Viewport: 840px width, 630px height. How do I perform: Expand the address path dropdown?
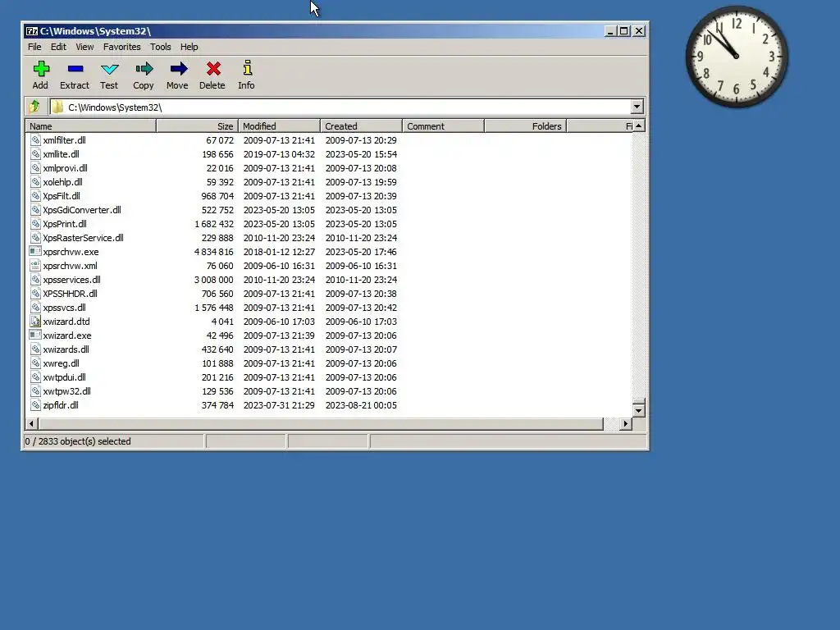(x=637, y=107)
